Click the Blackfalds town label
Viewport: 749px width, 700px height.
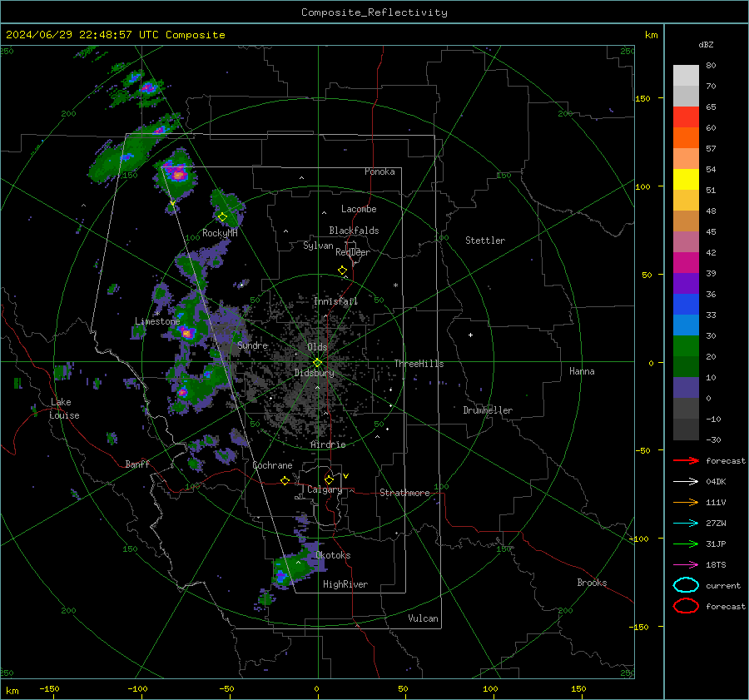354,231
